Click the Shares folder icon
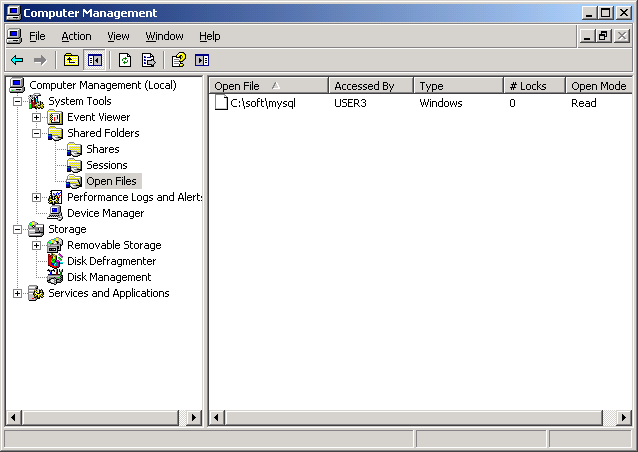 (74, 149)
